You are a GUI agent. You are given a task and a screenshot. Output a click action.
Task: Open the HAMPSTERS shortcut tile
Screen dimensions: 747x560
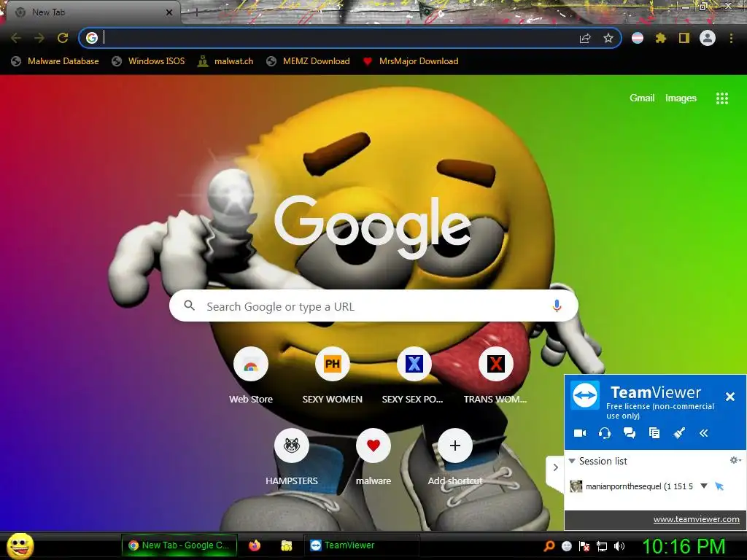point(292,458)
